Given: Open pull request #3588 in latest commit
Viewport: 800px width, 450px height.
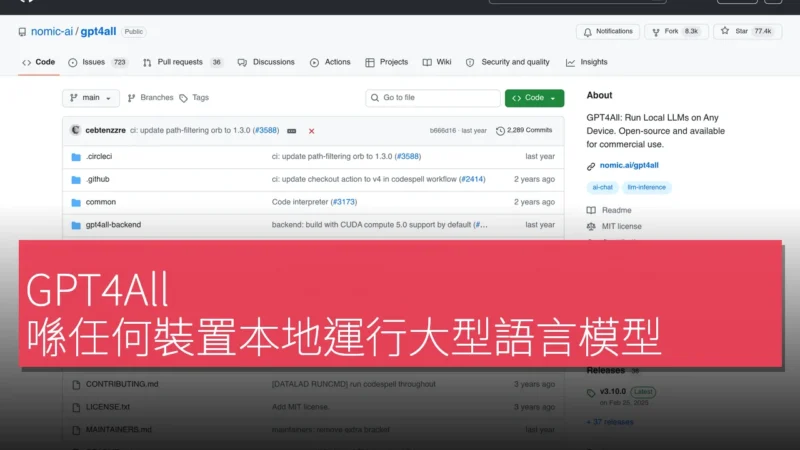Looking at the screenshot, I should pos(266,131).
